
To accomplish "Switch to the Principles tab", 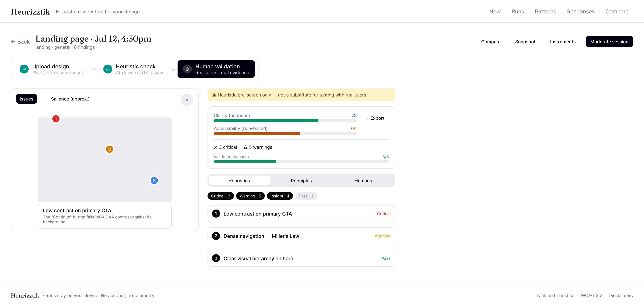I will coord(301,181).
